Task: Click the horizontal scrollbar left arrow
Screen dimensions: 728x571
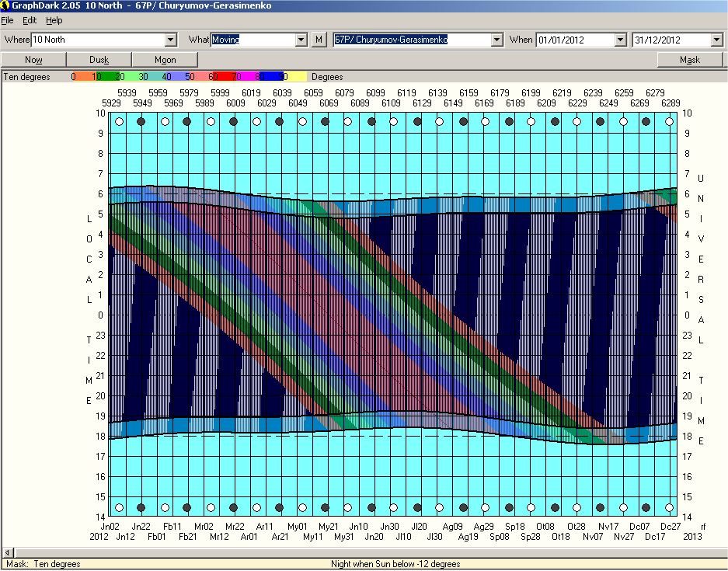Action: click(6, 552)
